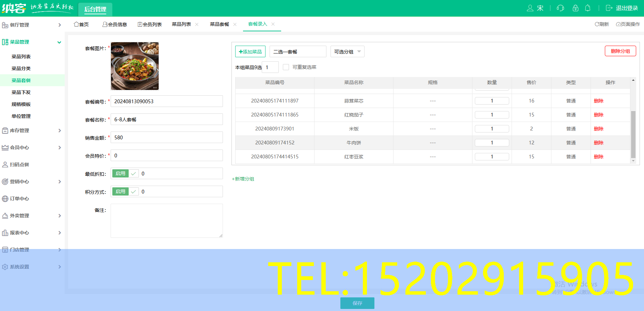Click 删除分组 button
The width and height of the screenshot is (644, 311).
tap(620, 51)
